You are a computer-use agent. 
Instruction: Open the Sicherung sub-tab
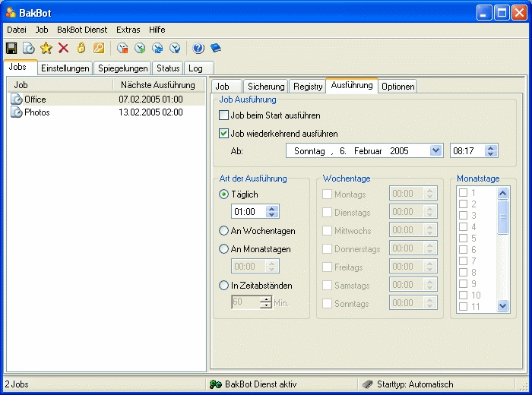click(266, 87)
